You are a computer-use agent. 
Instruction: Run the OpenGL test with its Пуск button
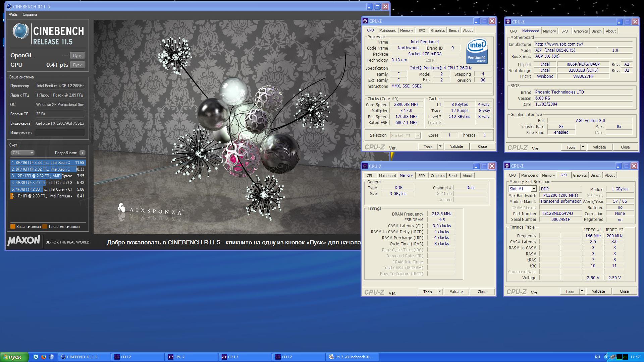(77, 56)
